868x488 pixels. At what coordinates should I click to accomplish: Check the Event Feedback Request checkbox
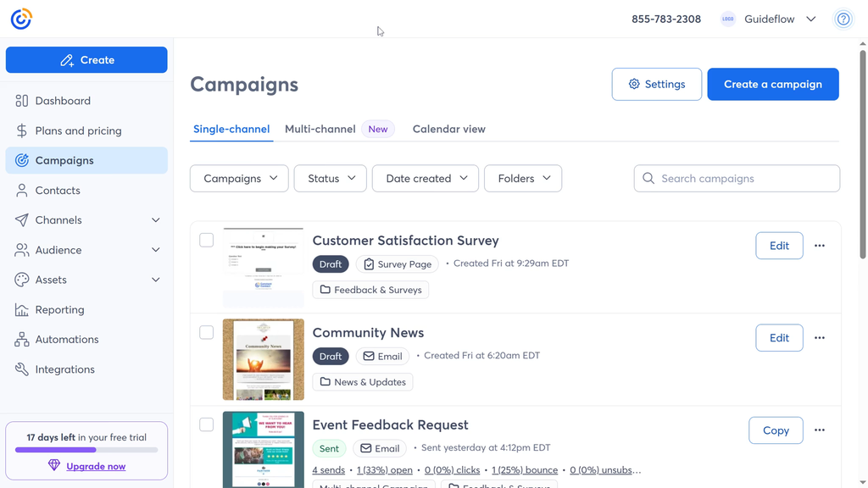coord(207,424)
